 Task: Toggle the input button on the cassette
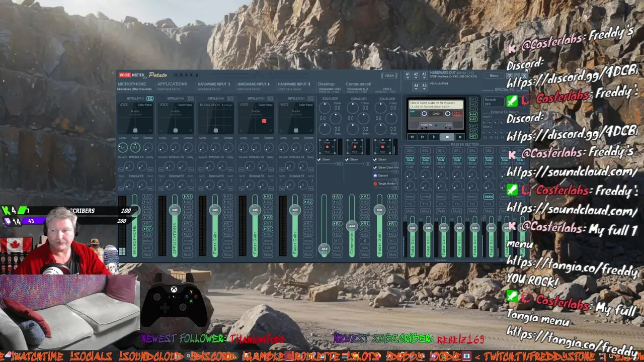457,114
